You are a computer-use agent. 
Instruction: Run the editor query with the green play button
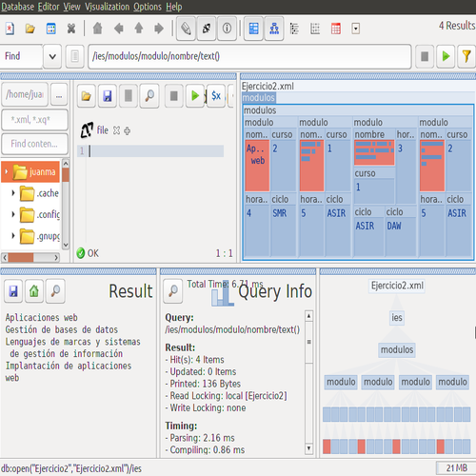click(x=195, y=96)
